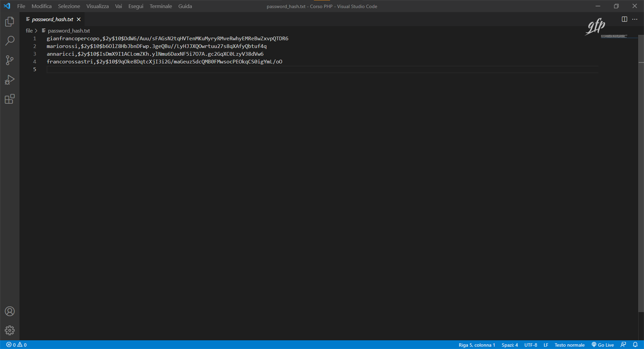Open the Manage gear menu
The image size is (644, 349).
[9, 331]
